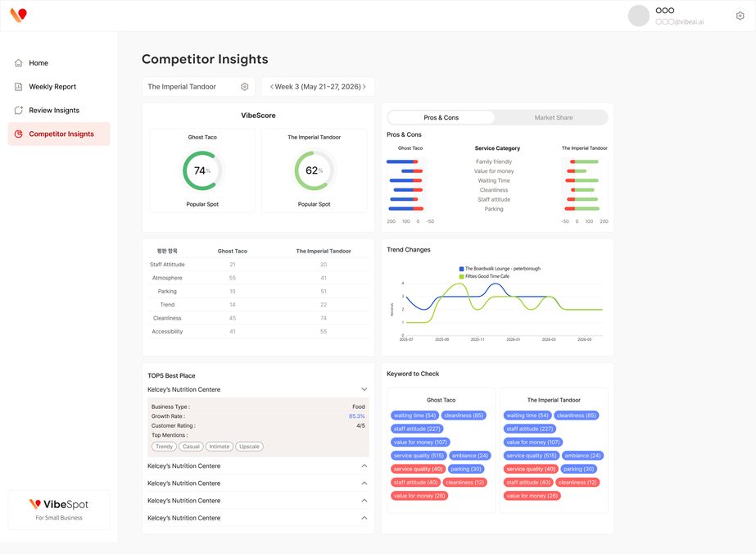Click Ghost Taco 74% VibeScore gauge

[202, 170]
